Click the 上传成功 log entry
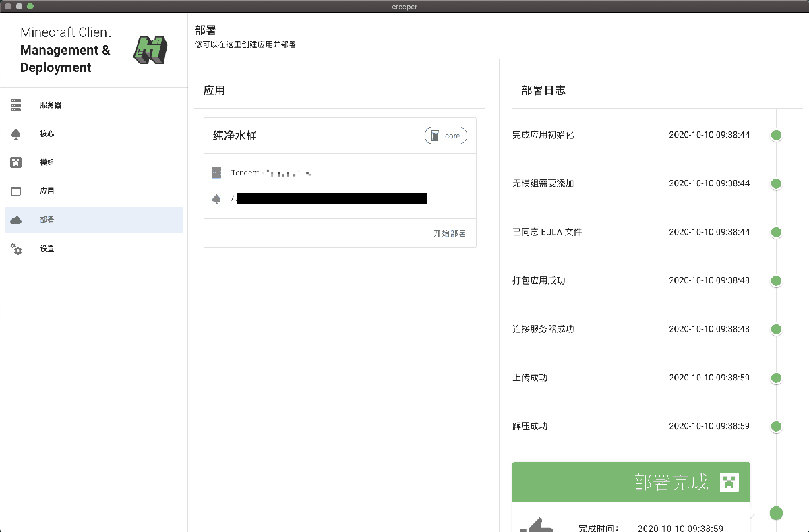Viewport: 809px width, 532px height. [x=530, y=378]
